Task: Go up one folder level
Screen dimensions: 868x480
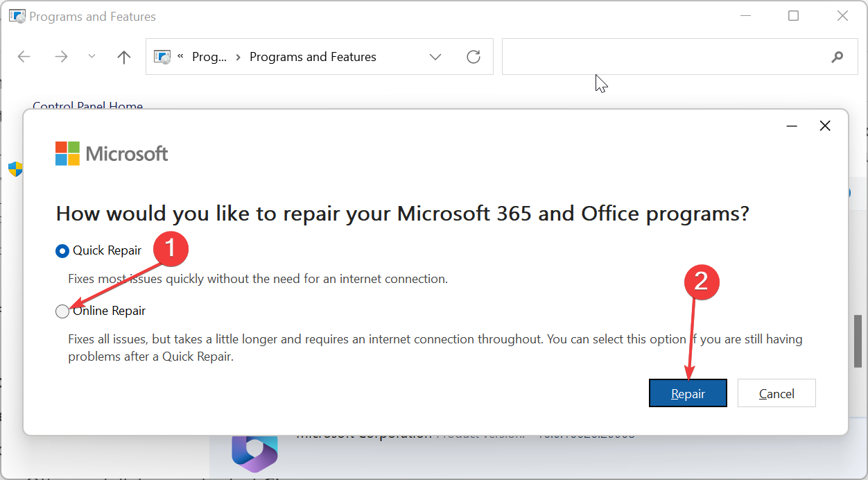Action: coord(124,57)
